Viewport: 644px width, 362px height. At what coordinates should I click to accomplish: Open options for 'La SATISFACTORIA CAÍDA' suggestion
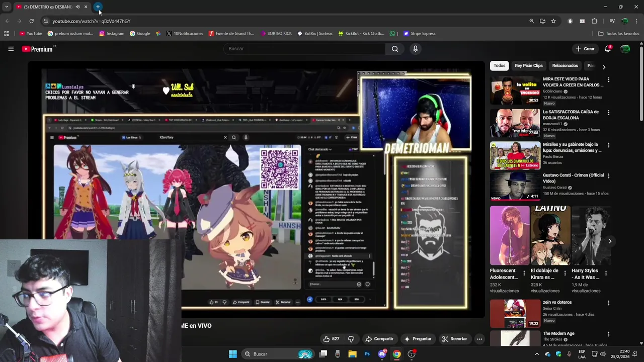tap(608, 113)
